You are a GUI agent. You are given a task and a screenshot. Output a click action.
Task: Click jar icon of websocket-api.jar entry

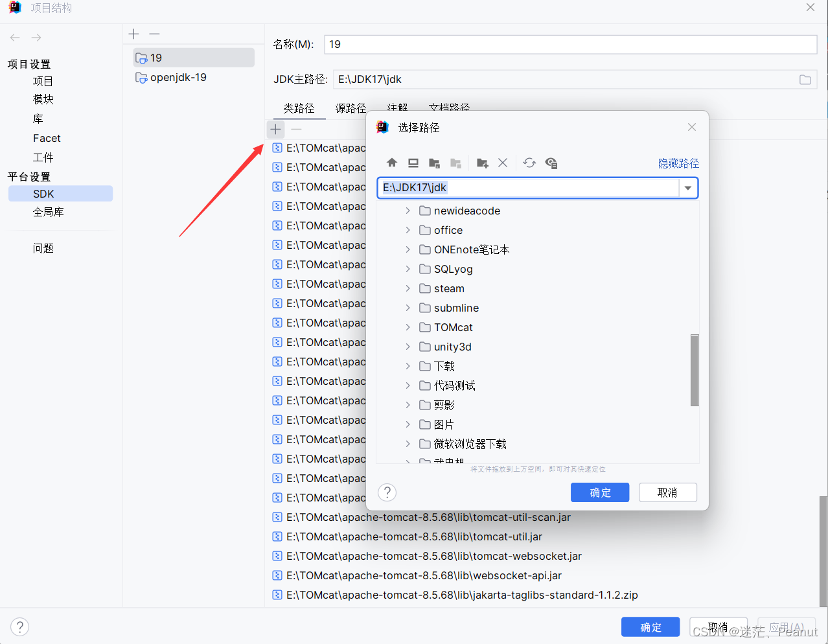point(277,575)
